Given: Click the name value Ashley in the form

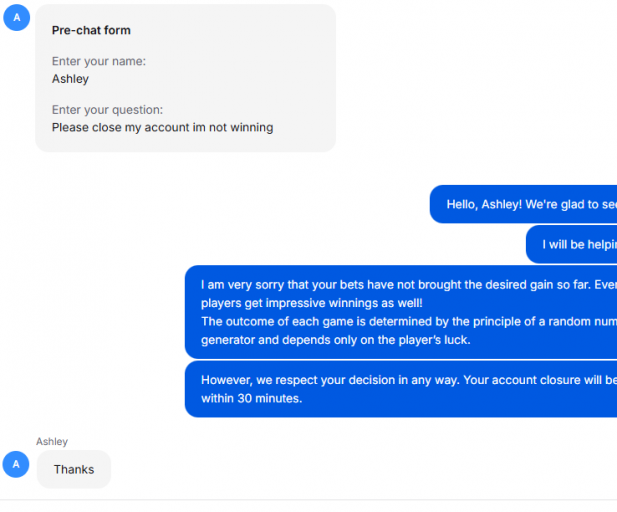Looking at the screenshot, I should [70, 79].
